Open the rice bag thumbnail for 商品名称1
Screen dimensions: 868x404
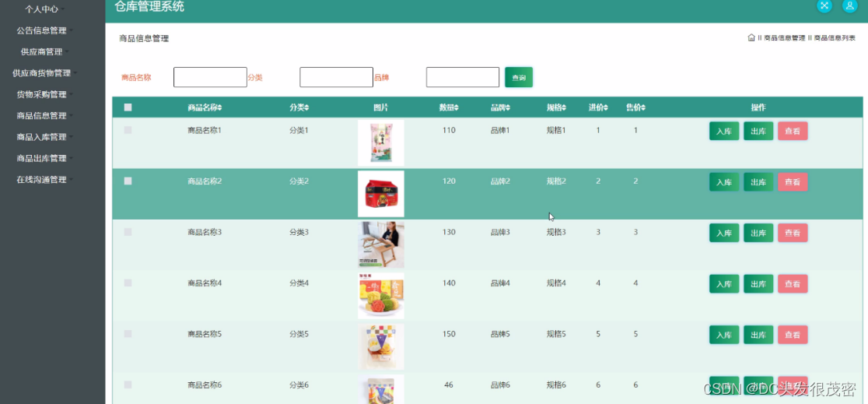click(x=381, y=143)
